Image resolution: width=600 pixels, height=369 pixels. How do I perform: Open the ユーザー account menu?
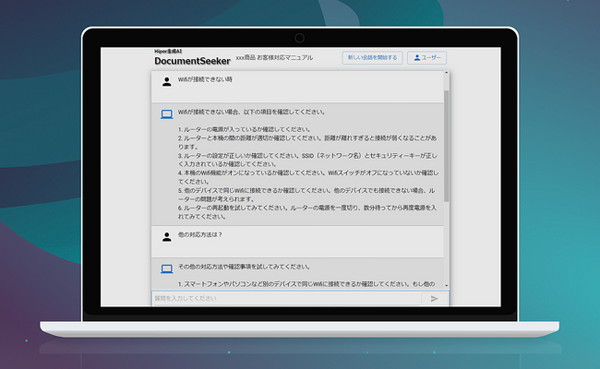pos(427,58)
